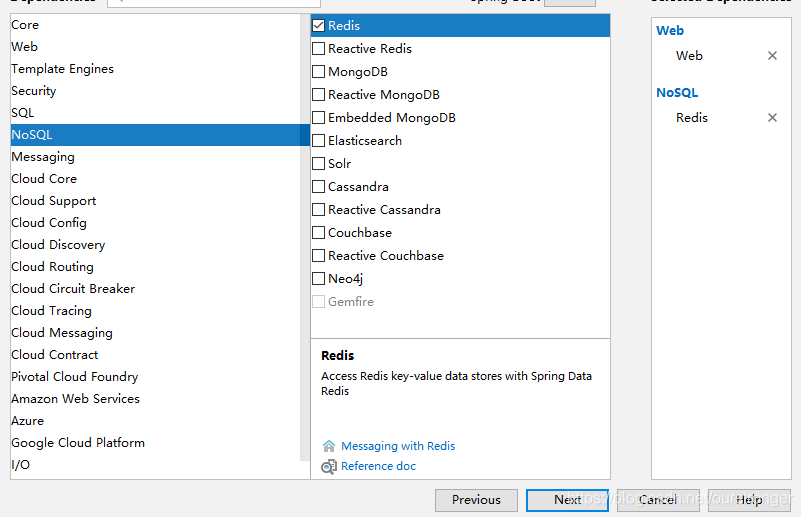This screenshot has width=804, height=517.
Task: Check the Neo4j dependency
Action: 319,279
